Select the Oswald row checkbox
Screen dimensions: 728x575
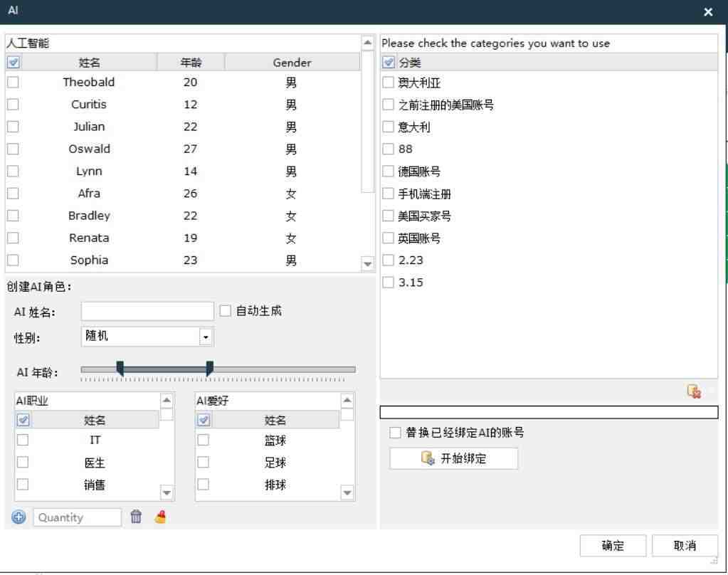tap(13, 149)
